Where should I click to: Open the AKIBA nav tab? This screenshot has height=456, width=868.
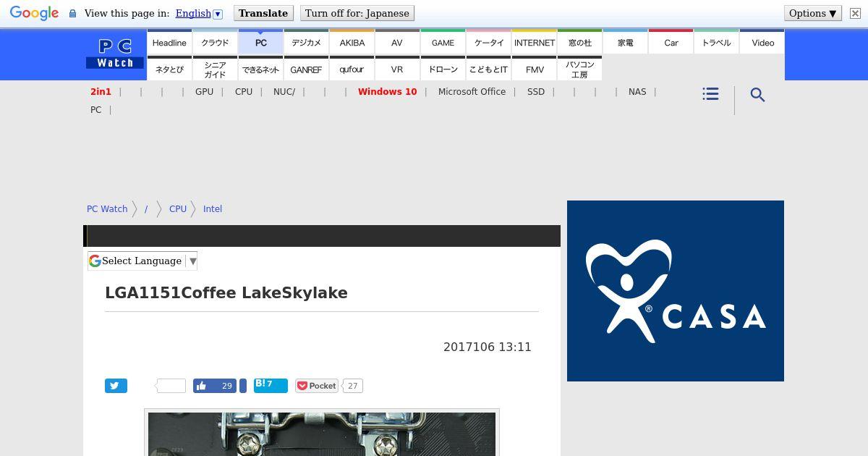pyautogui.click(x=352, y=42)
